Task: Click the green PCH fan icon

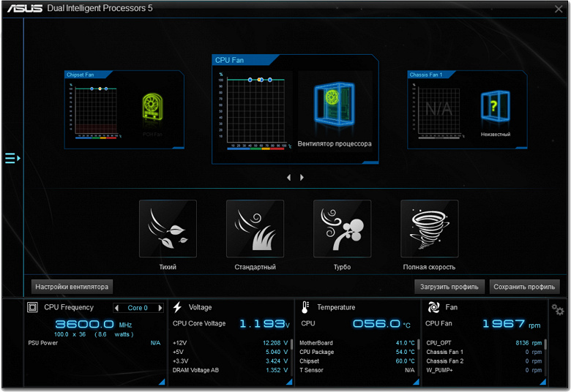Action: (152, 107)
